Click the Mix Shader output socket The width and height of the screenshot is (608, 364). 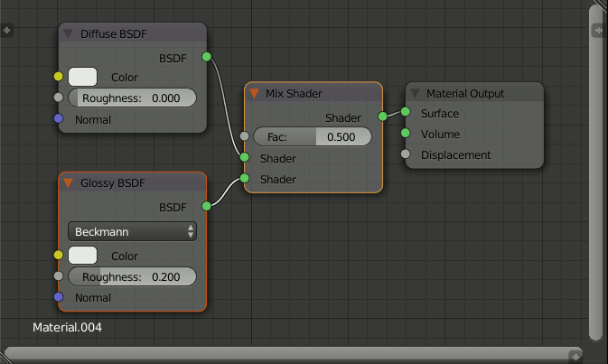tap(382, 117)
